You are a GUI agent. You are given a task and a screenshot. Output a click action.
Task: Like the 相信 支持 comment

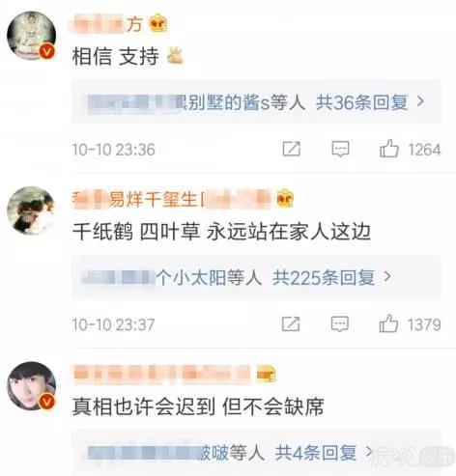click(389, 149)
